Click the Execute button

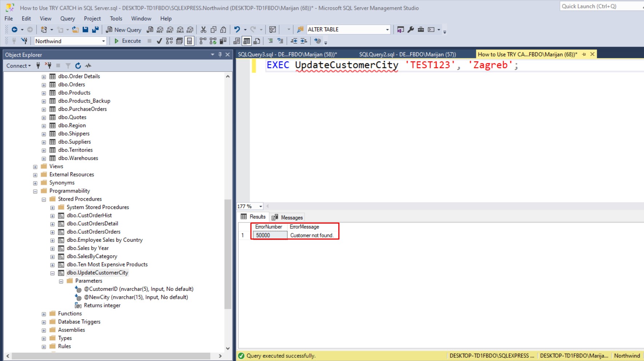128,41
